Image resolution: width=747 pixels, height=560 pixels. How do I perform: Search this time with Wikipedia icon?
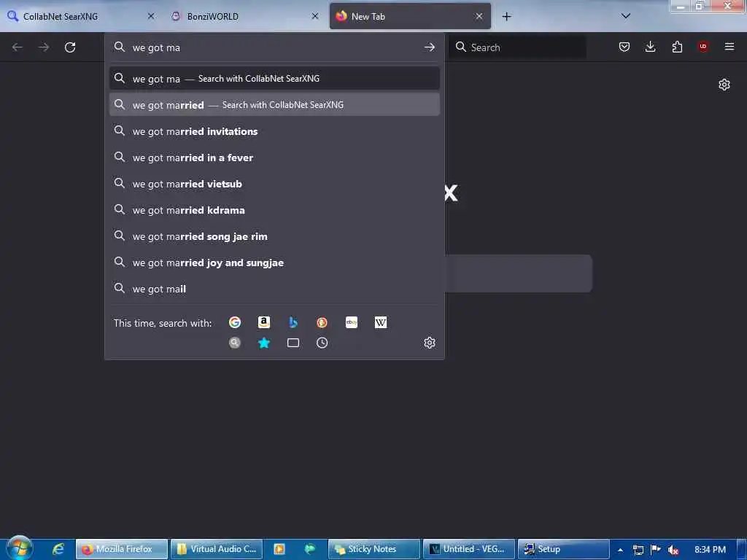381,322
